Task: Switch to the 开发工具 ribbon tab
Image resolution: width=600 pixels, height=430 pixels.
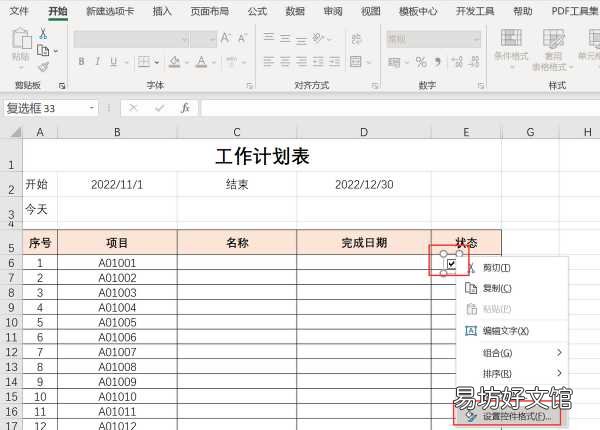Action: click(x=475, y=11)
